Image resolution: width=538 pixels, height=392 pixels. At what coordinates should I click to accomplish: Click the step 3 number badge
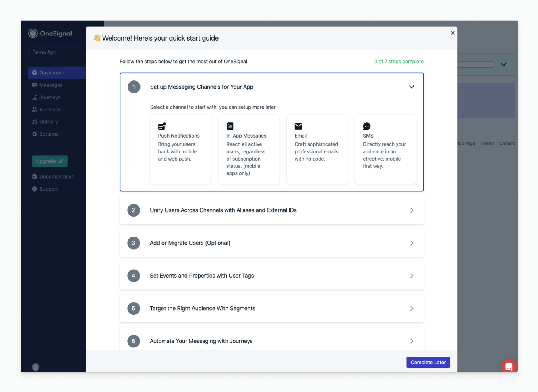pyautogui.click(x=134, y=243)
